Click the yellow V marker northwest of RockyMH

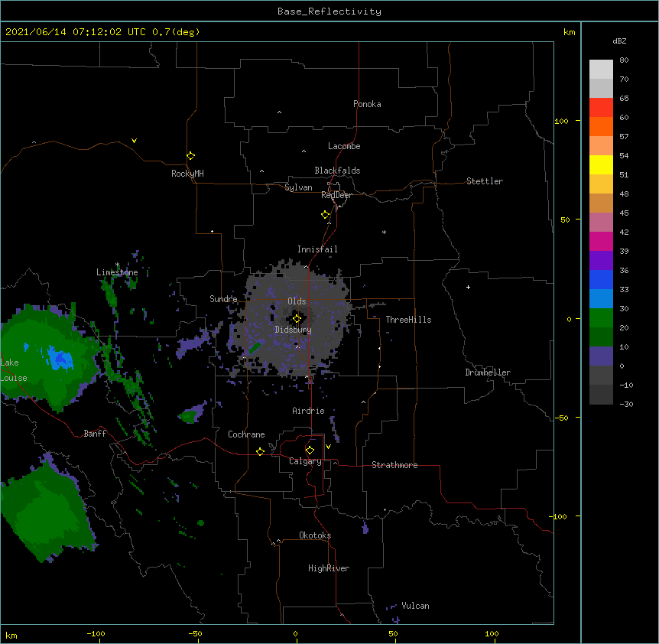134,141
